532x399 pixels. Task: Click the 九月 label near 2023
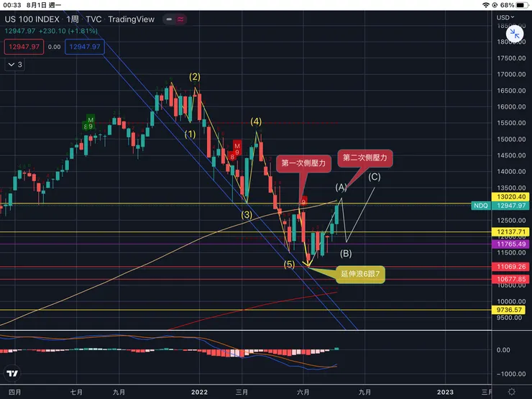(x=364, y=393)
